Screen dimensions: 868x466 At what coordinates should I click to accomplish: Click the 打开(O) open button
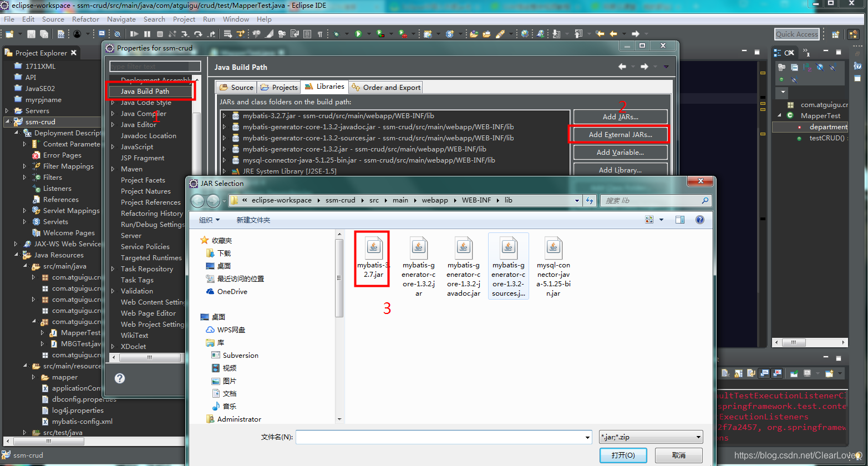[x=623, y=455]
